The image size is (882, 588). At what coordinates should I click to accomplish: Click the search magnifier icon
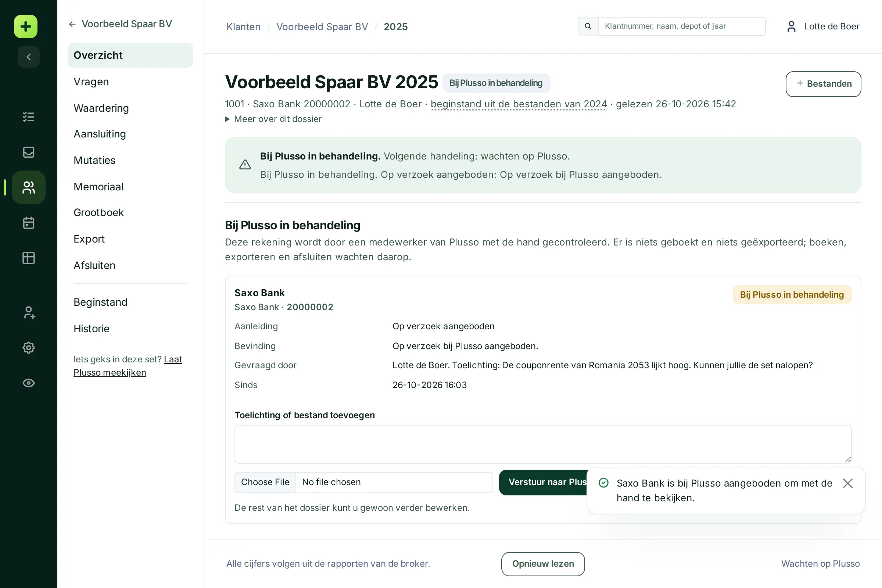[x=588, y=26]
